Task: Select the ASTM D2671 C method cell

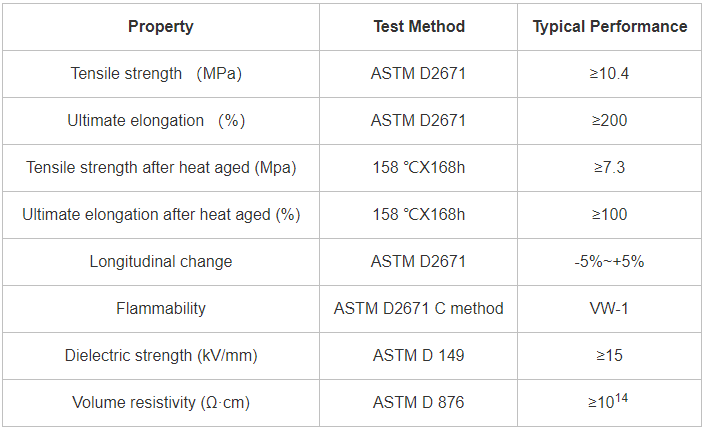Action: pos(418,308)
